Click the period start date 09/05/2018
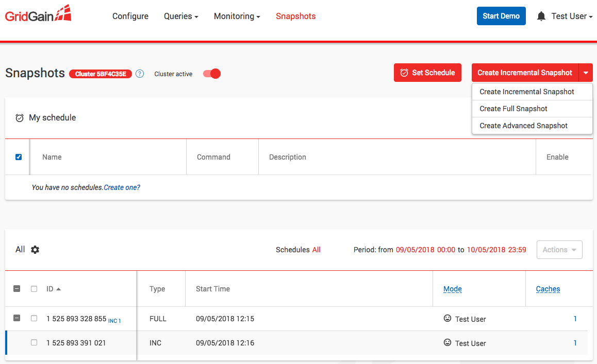 (x=414, y=250)
